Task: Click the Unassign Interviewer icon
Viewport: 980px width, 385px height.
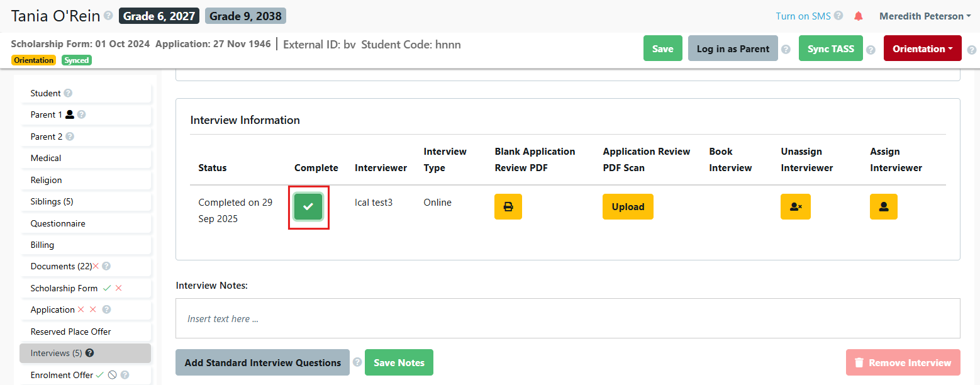Action: coord(795,206)
